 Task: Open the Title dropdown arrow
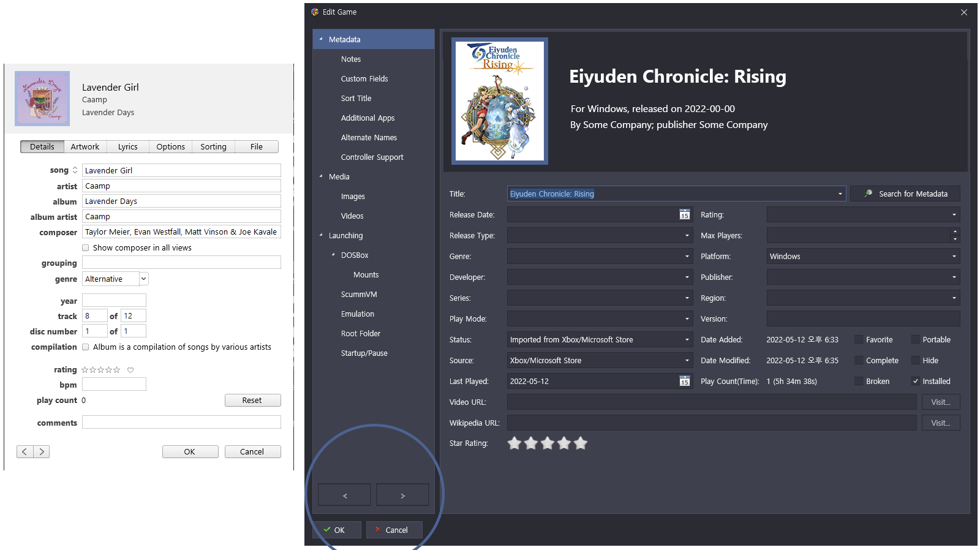point(840,194)
